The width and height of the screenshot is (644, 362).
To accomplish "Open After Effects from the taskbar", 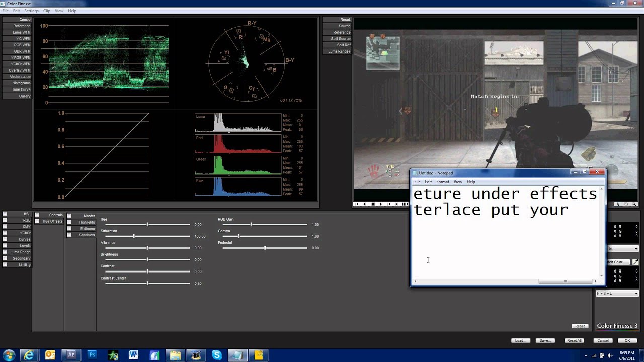I will [71, 355].
